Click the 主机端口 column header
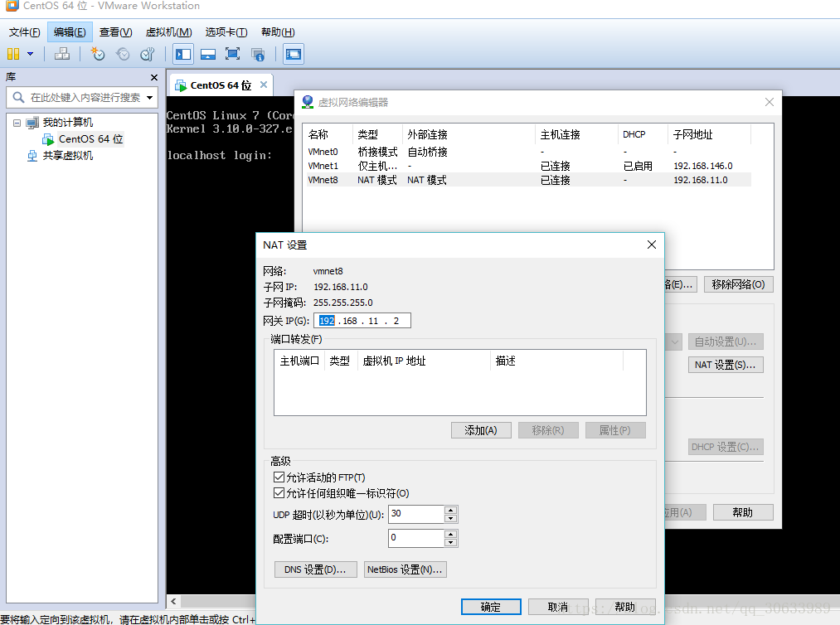840x625 pixels. click(x=299, y=361)
